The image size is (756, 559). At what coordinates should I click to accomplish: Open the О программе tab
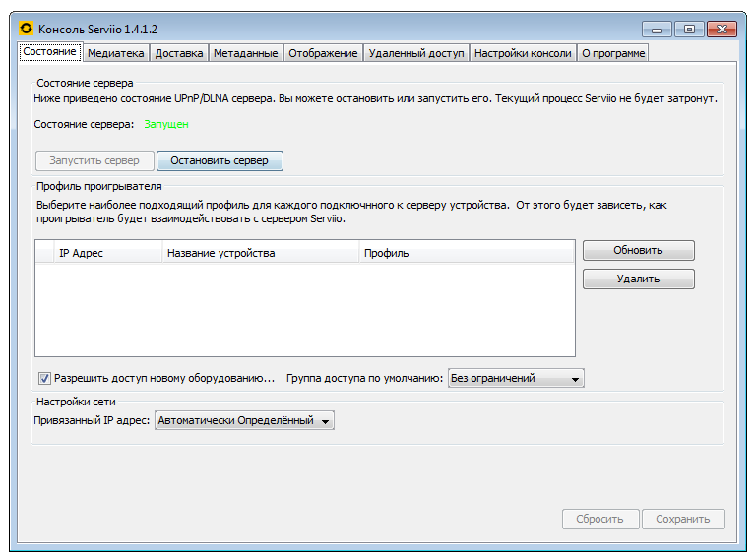tap(613, 53)
